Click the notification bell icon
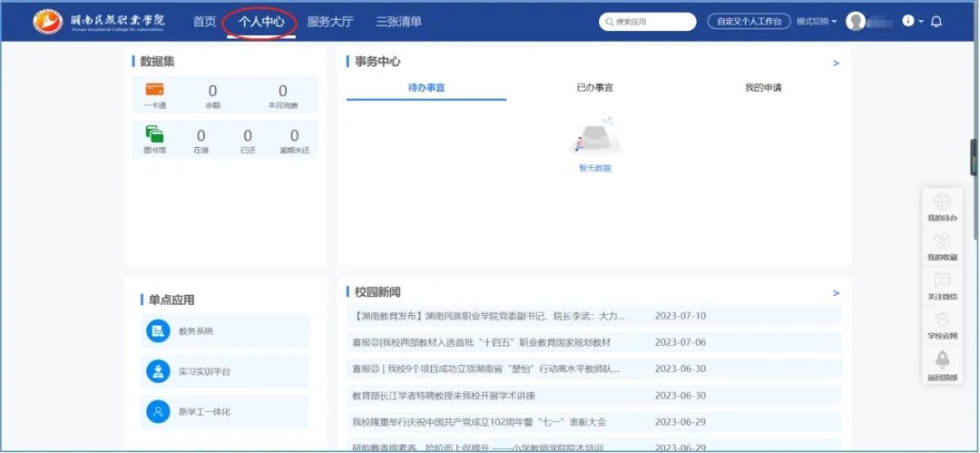 936,21
